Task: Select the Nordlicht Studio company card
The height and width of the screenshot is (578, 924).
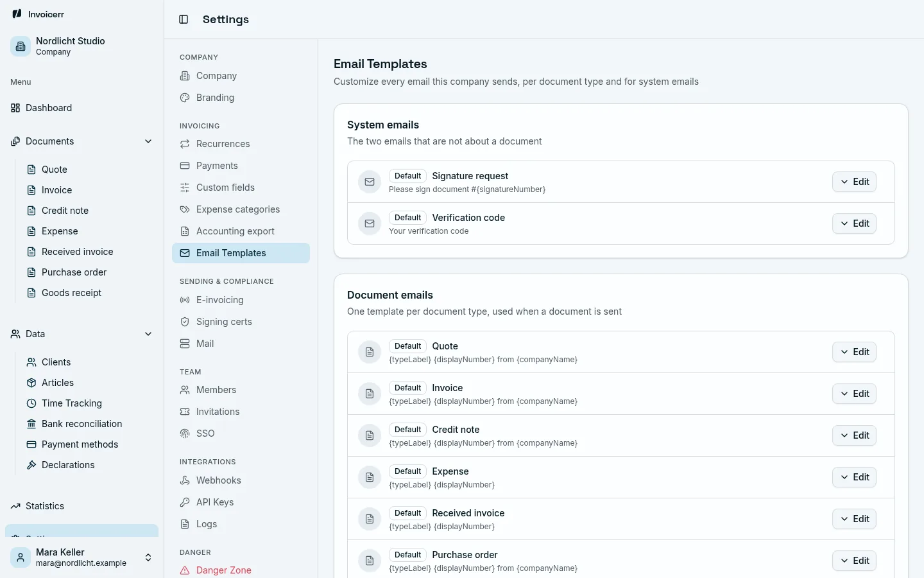Action: (x=81, y=46)
